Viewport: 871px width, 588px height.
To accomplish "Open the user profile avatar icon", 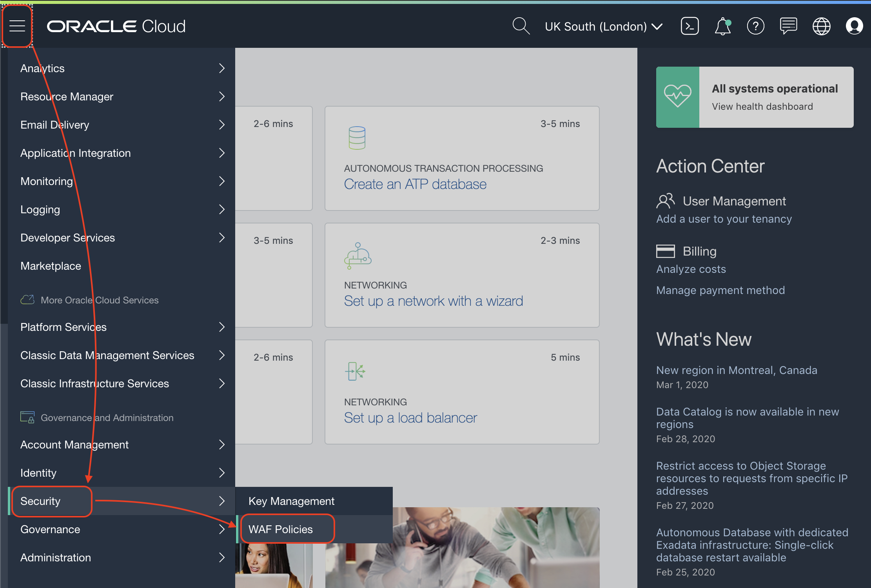I will [x=854, y=26].
